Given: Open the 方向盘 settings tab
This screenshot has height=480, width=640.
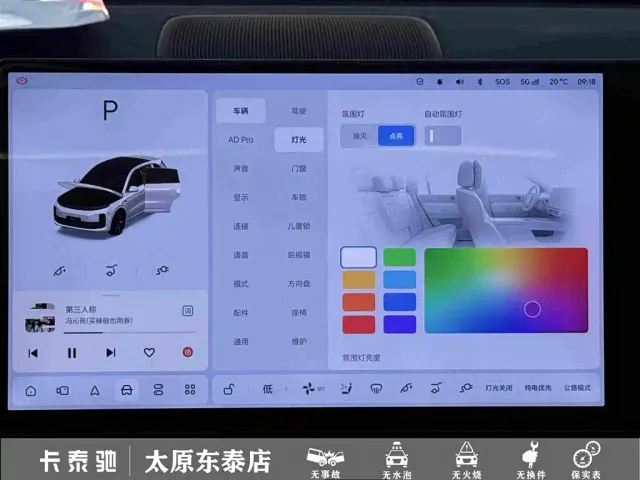Looking at the screenshot, I should click(x=299, y=283).
